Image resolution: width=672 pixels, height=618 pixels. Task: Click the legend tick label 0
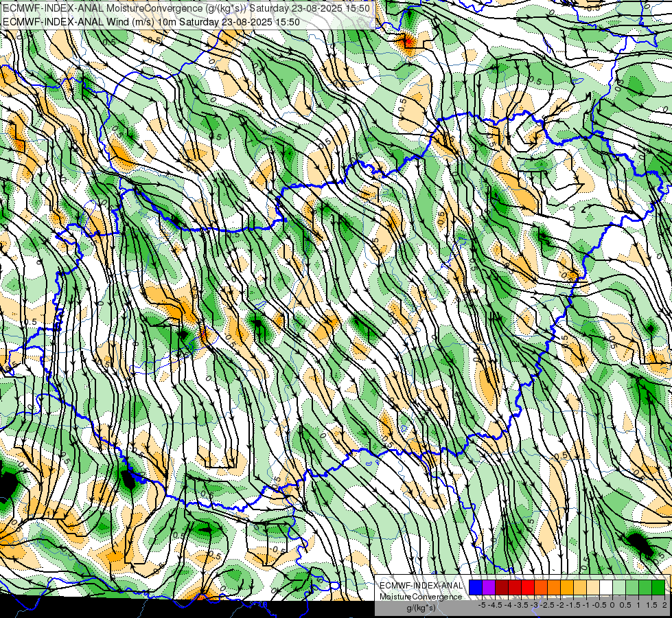[612, 605]
